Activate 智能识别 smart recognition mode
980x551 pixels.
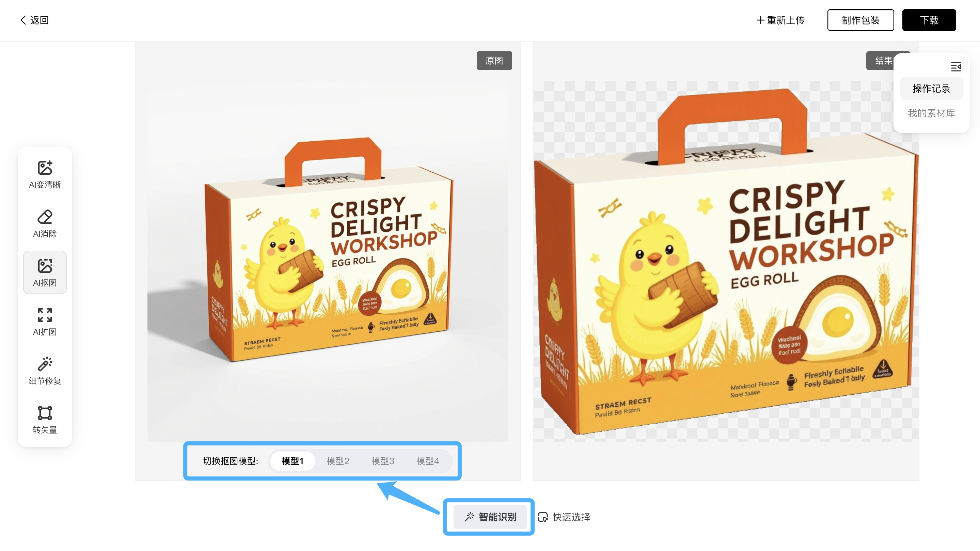pyautogui.click(x=490, y=517)
